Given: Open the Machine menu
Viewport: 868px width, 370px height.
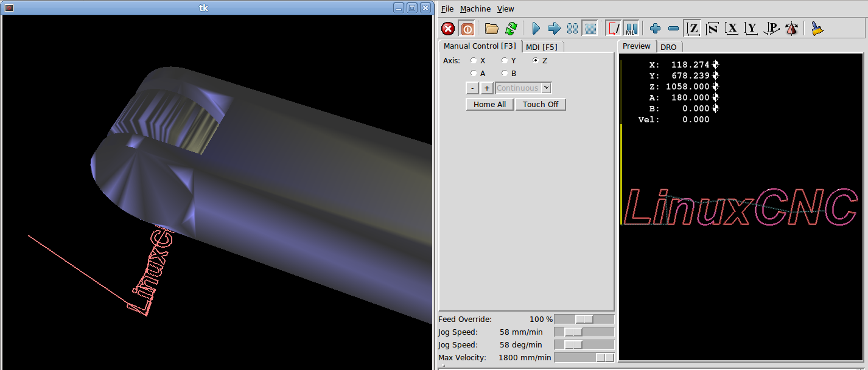Looking at the screenshot, I should pyautogui.click(x=475, y=9).
